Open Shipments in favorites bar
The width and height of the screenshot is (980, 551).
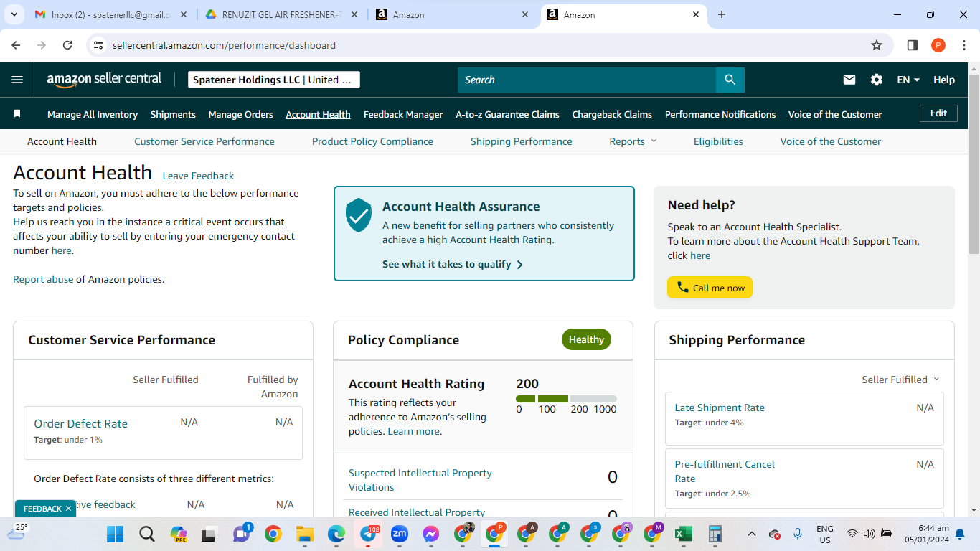click(173, 114)
